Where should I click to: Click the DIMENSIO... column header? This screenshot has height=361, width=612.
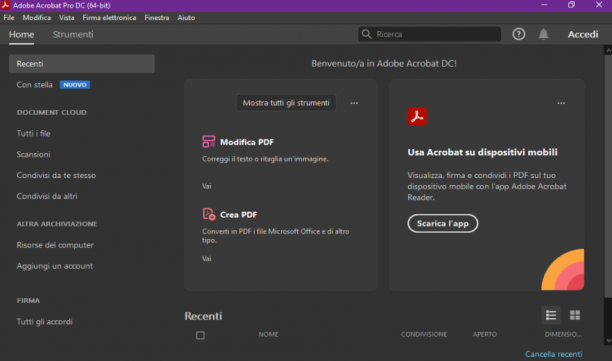tap(563, 334)
